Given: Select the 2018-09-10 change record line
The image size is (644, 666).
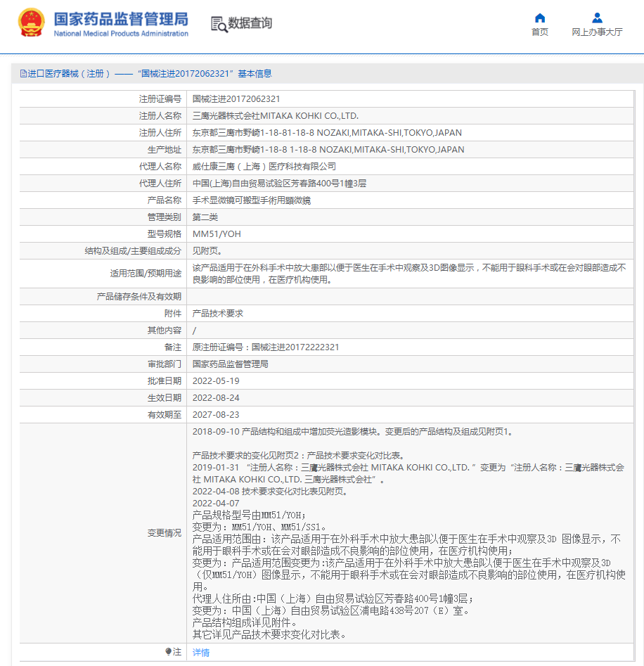Looking at the screenshot, I should click(354, 432).
